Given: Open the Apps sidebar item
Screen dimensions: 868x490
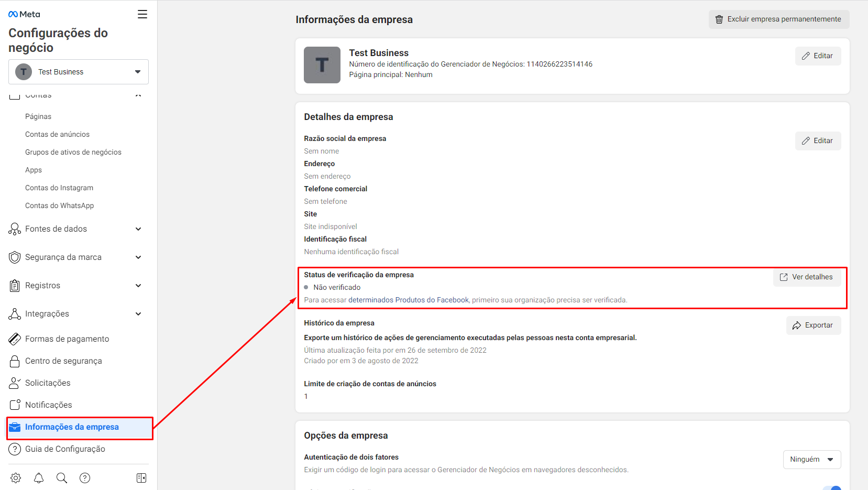Looking at the screenshot, I should click(x=34, y=170).
